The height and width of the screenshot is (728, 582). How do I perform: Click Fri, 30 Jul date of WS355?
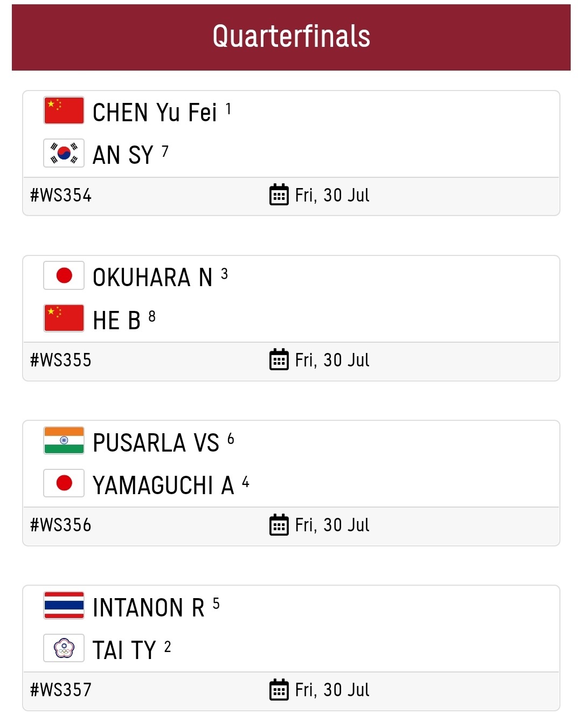pyautogui.click(x=332, y=360)
